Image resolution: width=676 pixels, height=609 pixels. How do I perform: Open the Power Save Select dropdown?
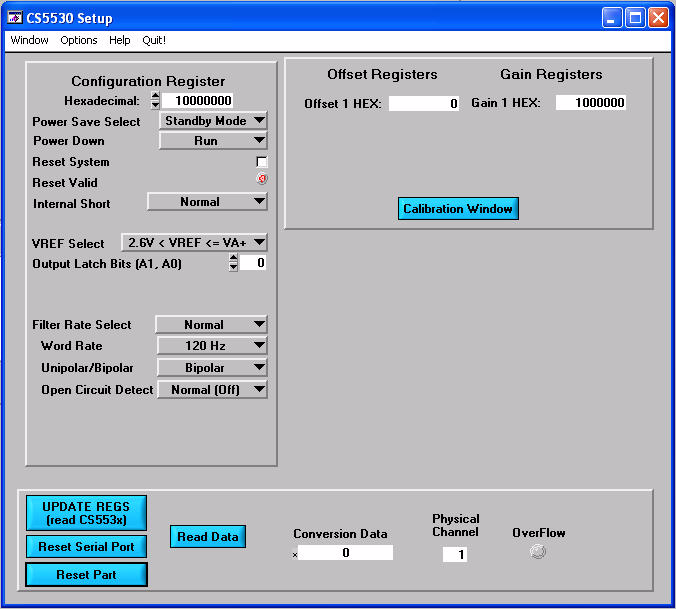click(213, 121)
